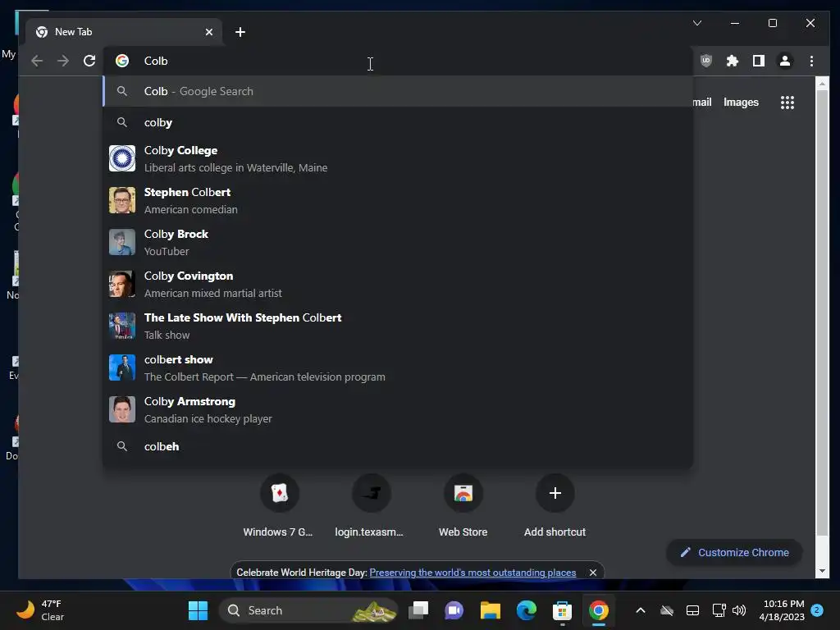The image size is (840, 630).
Task: Click Colby College logo thumbnail
Action: pos(122,158)
